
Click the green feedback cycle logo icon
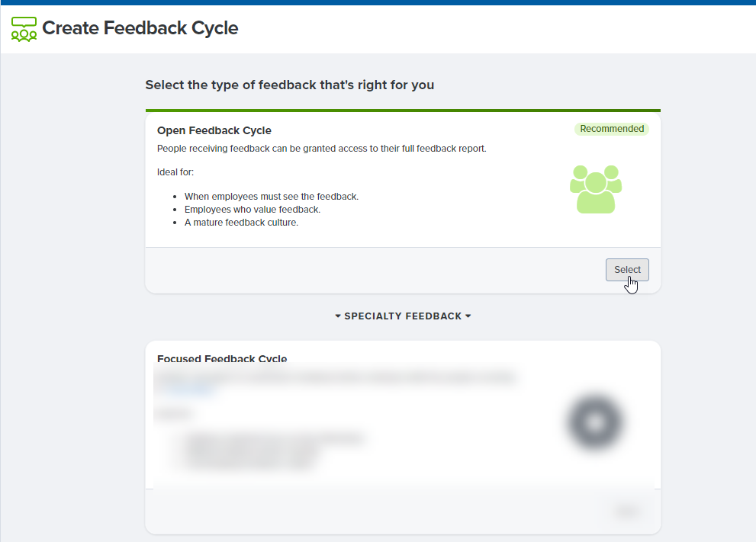pyautogui.click(x=24, y=29)
